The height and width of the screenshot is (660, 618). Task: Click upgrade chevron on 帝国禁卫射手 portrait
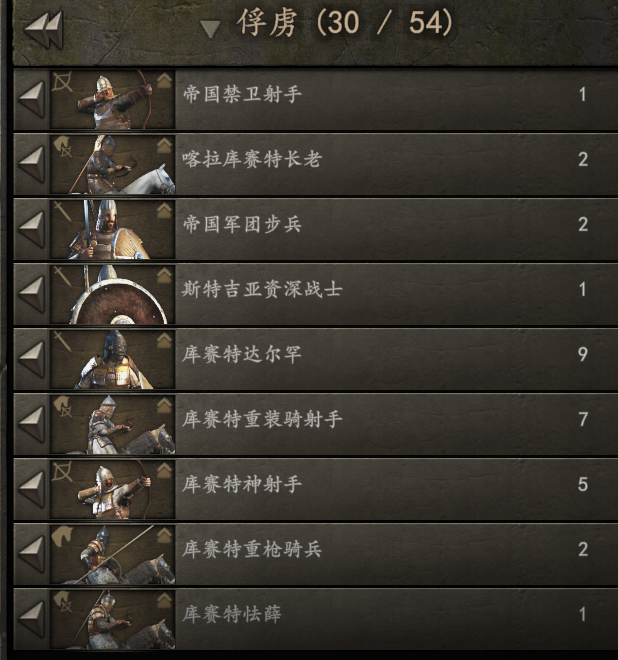click(x=164, y=80)
